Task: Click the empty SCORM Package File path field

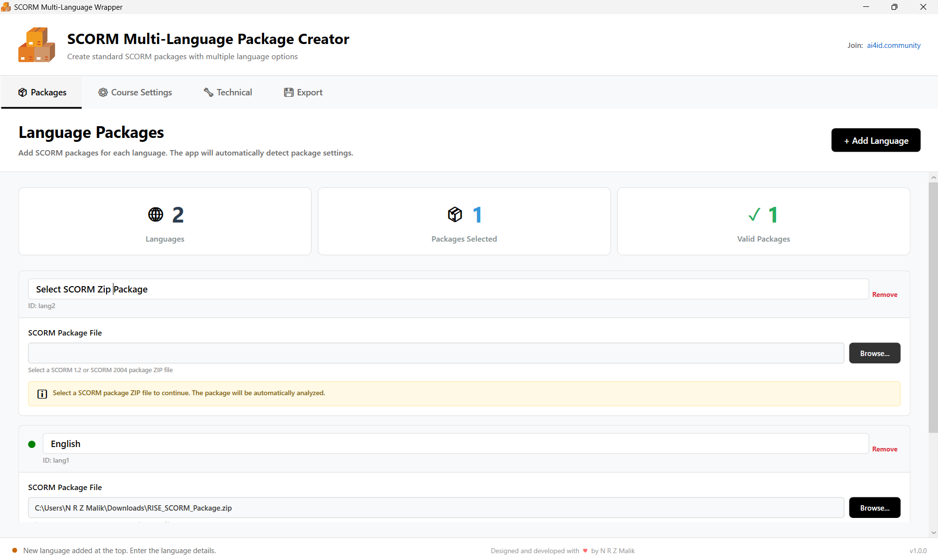Action: tap(435, 353)
